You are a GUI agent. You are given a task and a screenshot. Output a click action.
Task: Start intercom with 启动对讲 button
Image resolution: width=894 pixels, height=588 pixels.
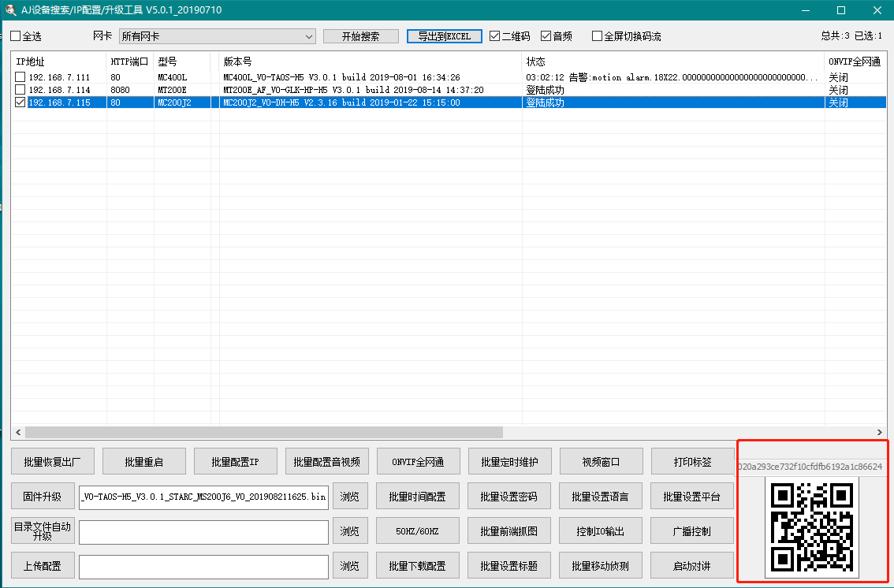(x=691, y=566)
